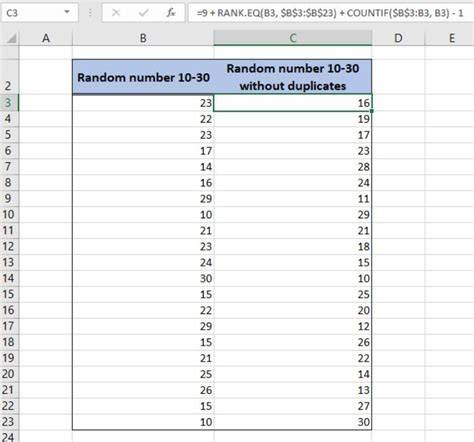Click cell C23 containing 30
474x442 pixels.
pos(293,422)
